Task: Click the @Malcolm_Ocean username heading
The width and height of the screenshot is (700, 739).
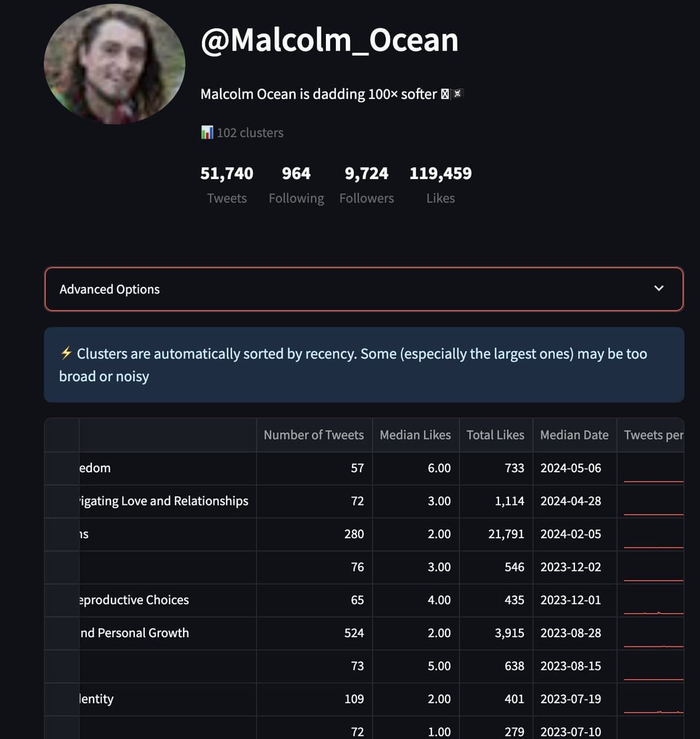Action: tap(329, 41)
